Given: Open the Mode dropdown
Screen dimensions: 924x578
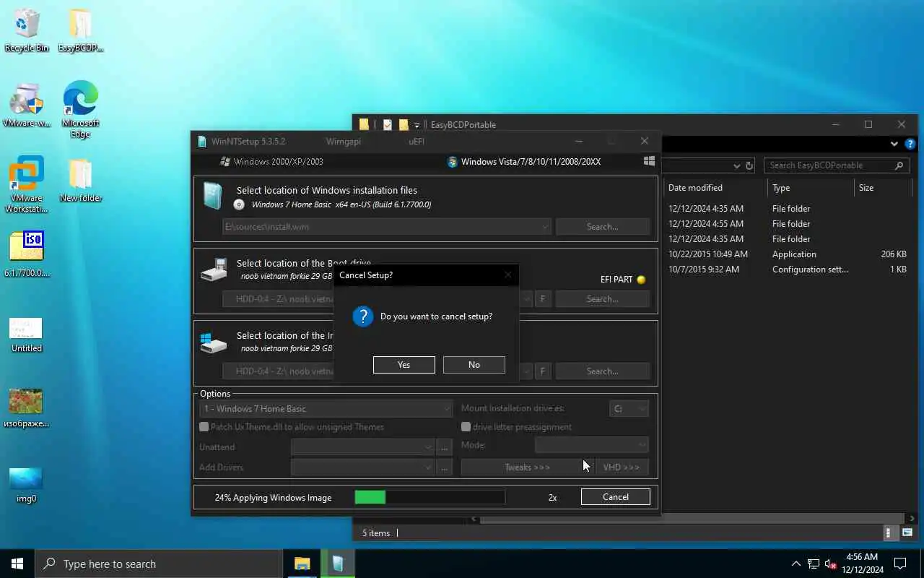Looking at the screenshot, I should (591, 445).
